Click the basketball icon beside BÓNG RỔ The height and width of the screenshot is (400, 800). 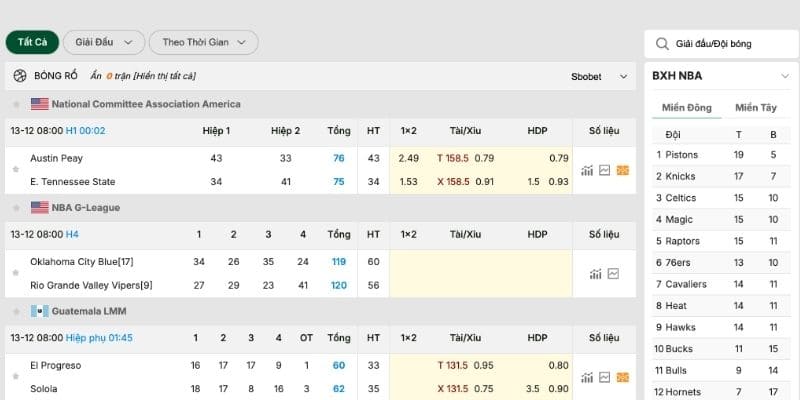tap(20, 76)
